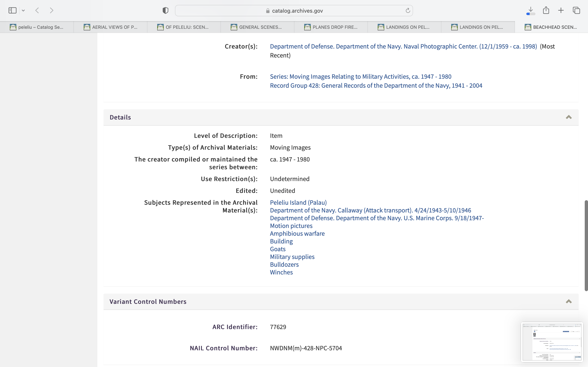The image size is (588, 367).
Task: Click the forward navigation arrow
Action: coord(51,10)
